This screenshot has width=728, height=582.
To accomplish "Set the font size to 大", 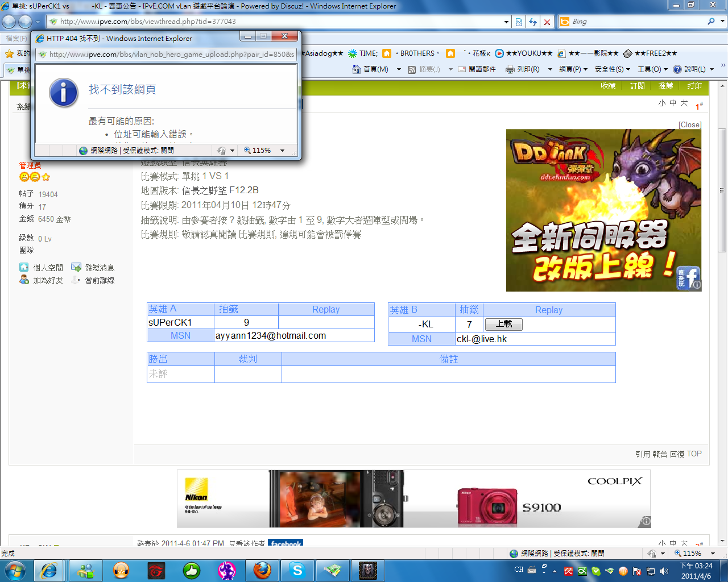I will tap(684, 103).
